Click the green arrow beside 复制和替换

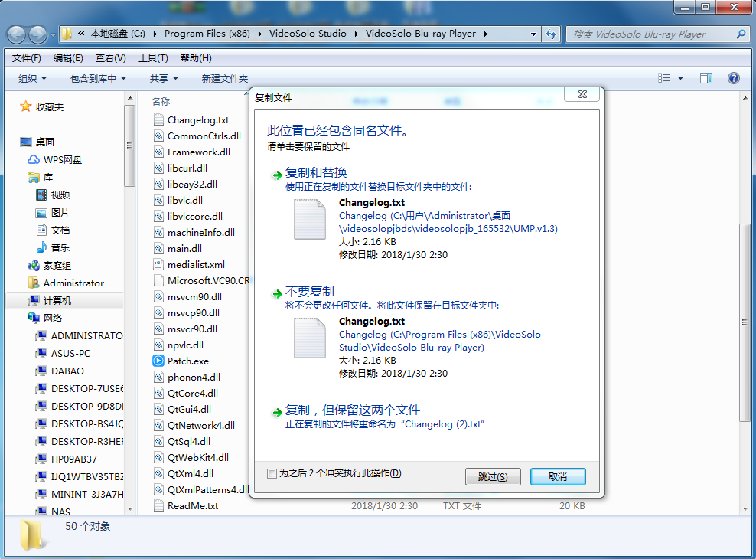click(x=277, y=175)
